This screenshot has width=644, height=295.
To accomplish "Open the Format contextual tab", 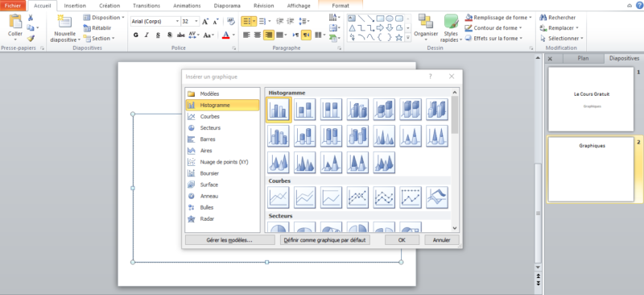I will (341, 6).
